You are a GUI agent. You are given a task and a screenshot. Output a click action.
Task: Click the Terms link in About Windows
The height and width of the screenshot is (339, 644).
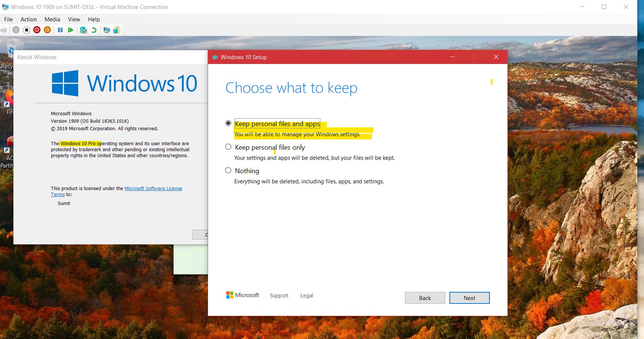58,195
